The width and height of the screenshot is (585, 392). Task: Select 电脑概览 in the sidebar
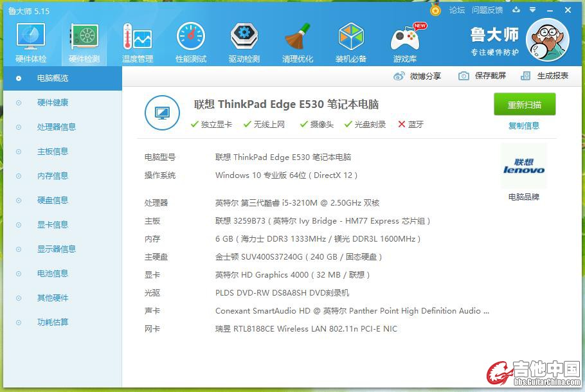[x=63, y=78]
